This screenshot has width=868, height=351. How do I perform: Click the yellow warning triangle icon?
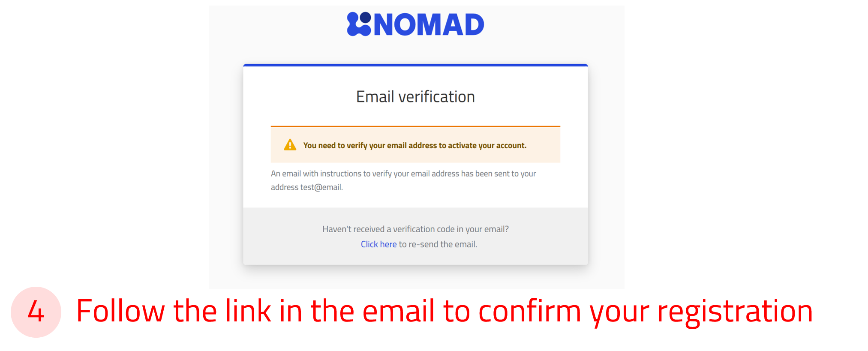tap(290, 145)
